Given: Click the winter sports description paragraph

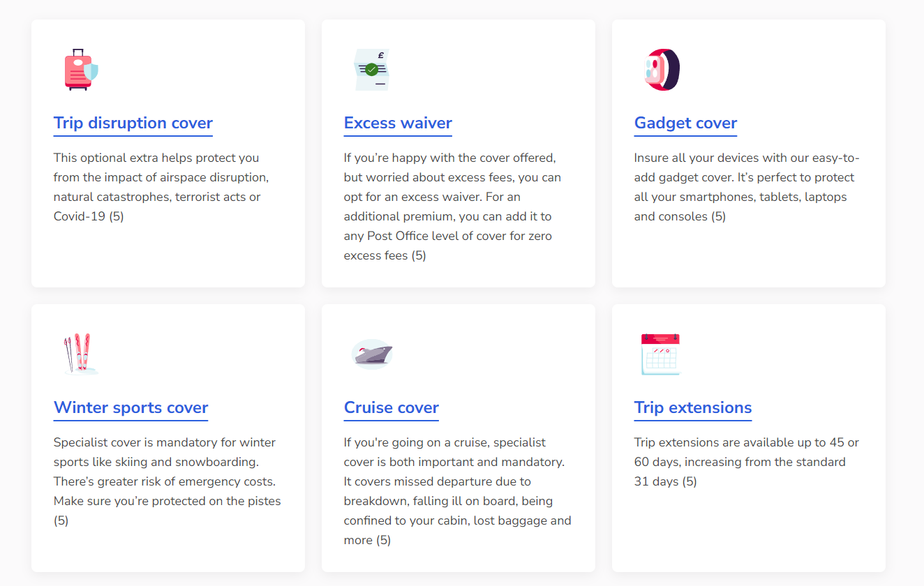Looking at the screenshot, I should pos(167,481).
